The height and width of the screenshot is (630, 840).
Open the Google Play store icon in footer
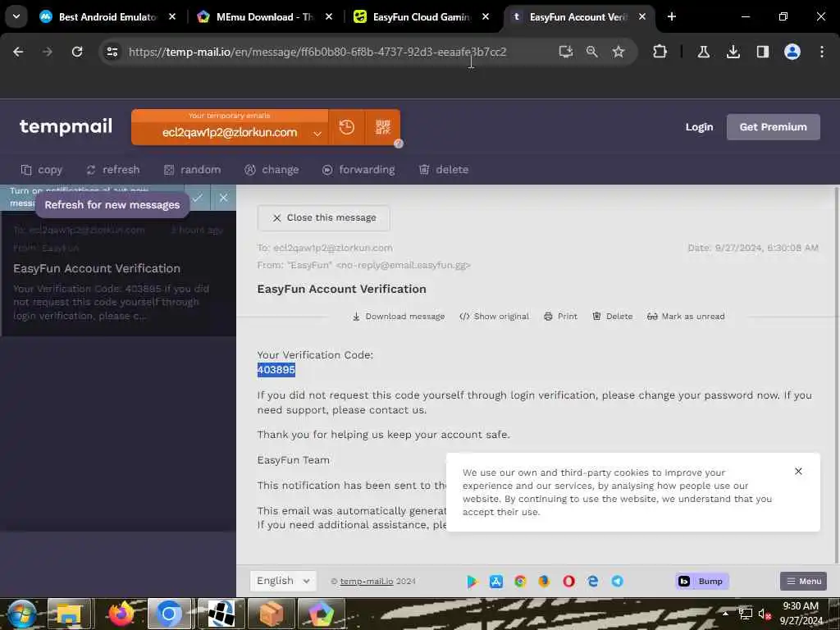pyautogui.click(x=472, y=582)
